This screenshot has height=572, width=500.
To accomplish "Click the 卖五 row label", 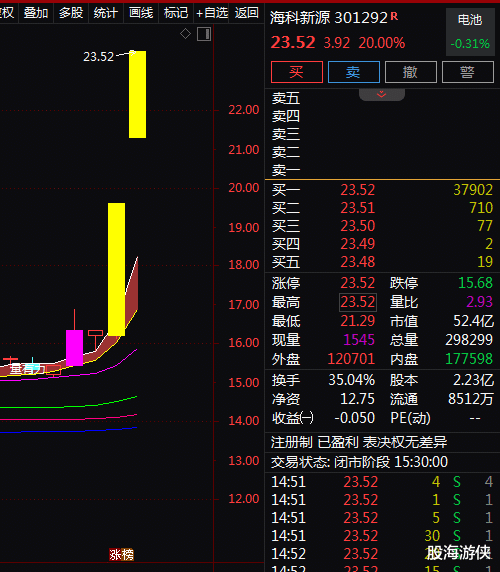I will (286, 98).
